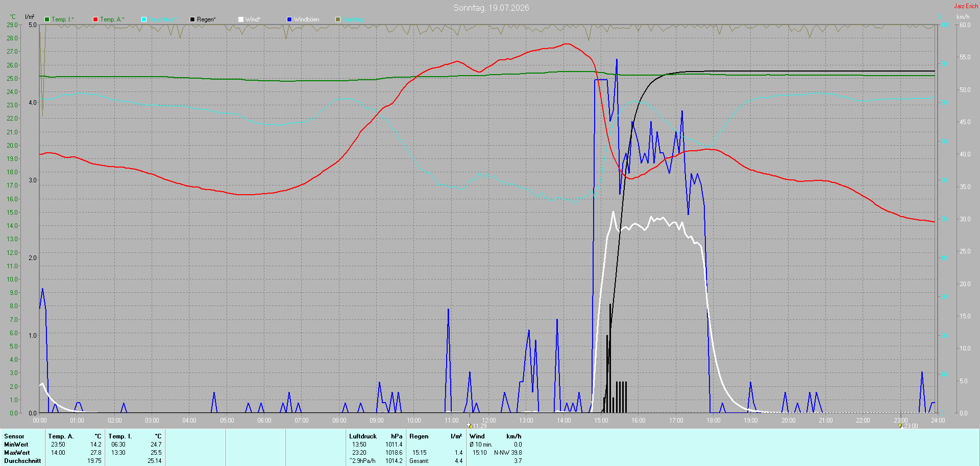Click the red Temp. A. legend swatch
Screen dimensions: 980x466
pos(95,19)
